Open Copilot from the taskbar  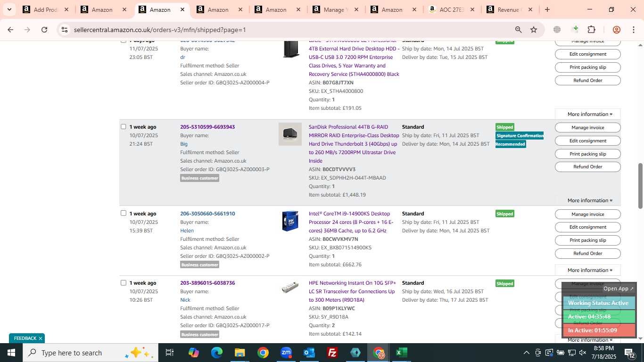tap(193, 353)
